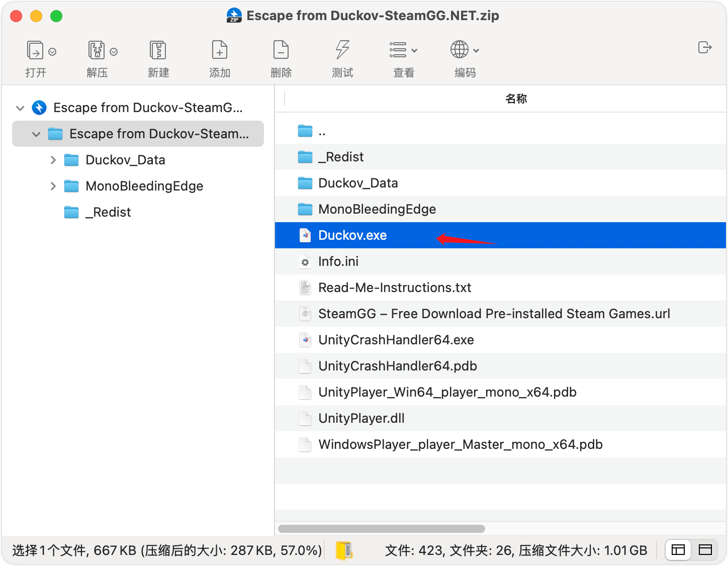
Task: Click the yellow archive icon in status bar
Action: pyautogui.click(x=344, y=550)
